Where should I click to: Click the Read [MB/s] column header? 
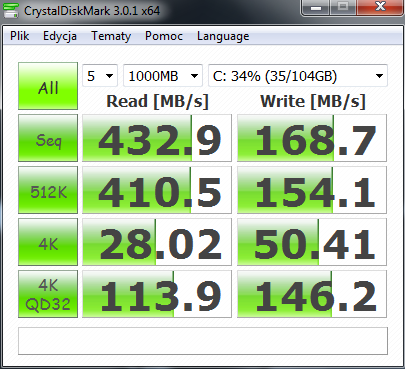(x=157, y=101)
